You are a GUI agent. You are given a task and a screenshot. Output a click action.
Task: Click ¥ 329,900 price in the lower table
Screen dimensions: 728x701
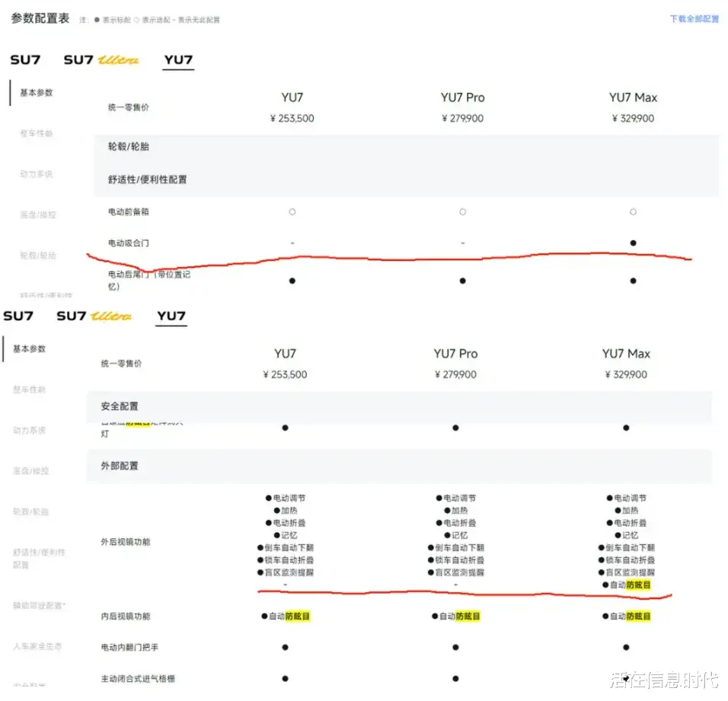point(626,374)
